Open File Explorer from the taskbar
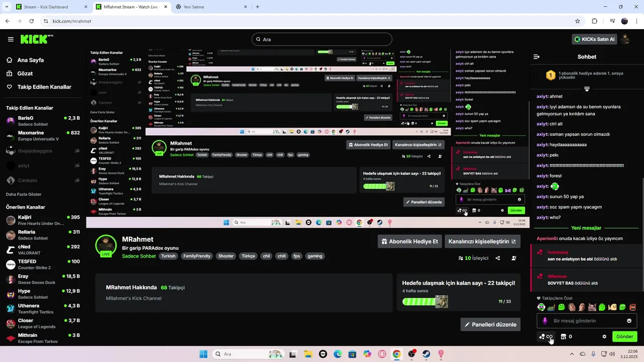The width and height of the screenshot is (644, 362). click(308, 354)
